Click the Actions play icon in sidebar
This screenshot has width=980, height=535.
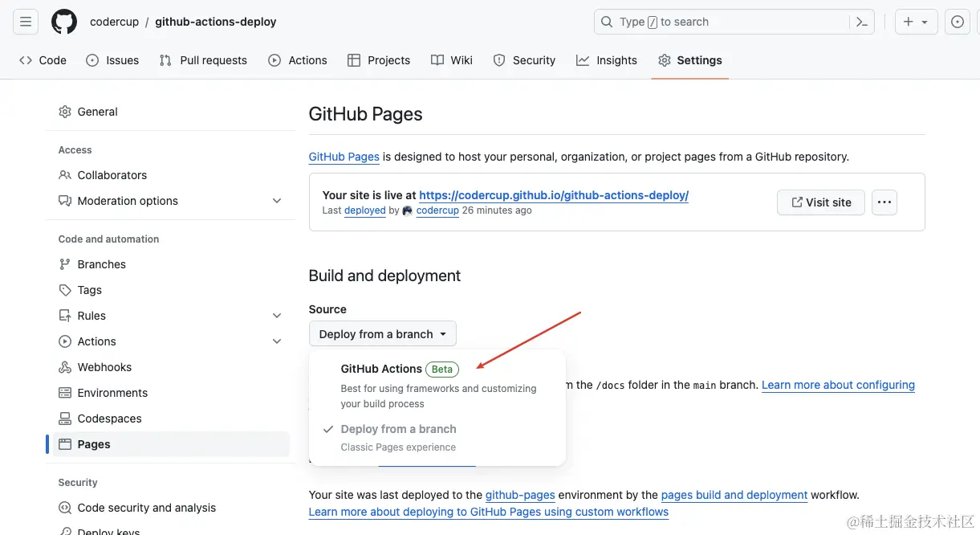click(x=65, y=341)
